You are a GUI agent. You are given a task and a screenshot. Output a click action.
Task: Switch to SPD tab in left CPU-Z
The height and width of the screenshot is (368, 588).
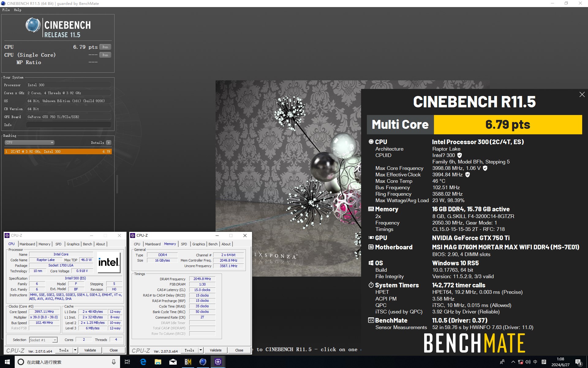click(58, 244)
